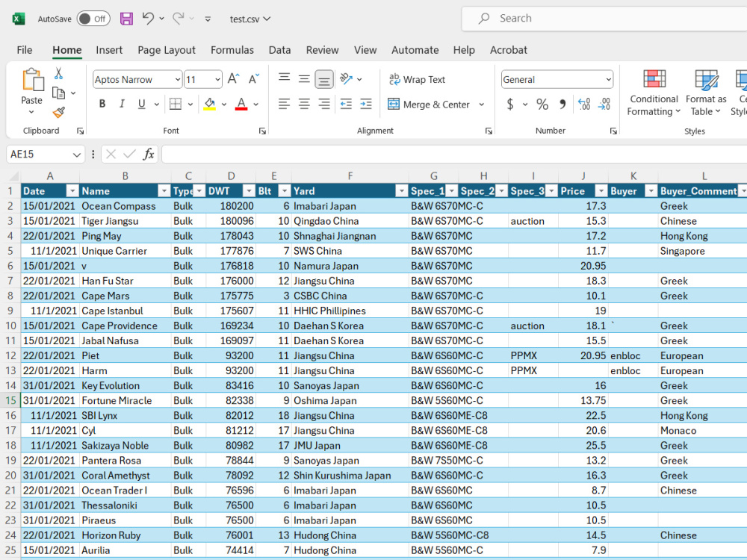Click the Cut scissors icon
This screenshot has width=747, height=560.
coord(58,74)
